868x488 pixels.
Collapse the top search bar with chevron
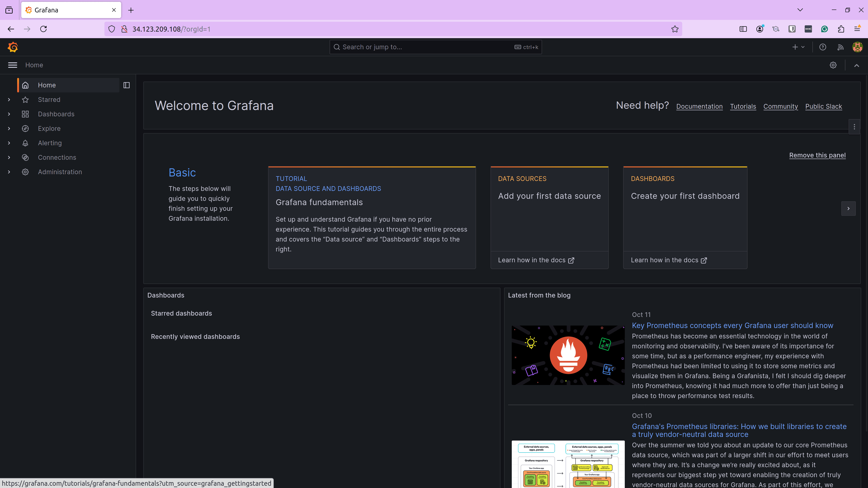click(x=856, y=65)
